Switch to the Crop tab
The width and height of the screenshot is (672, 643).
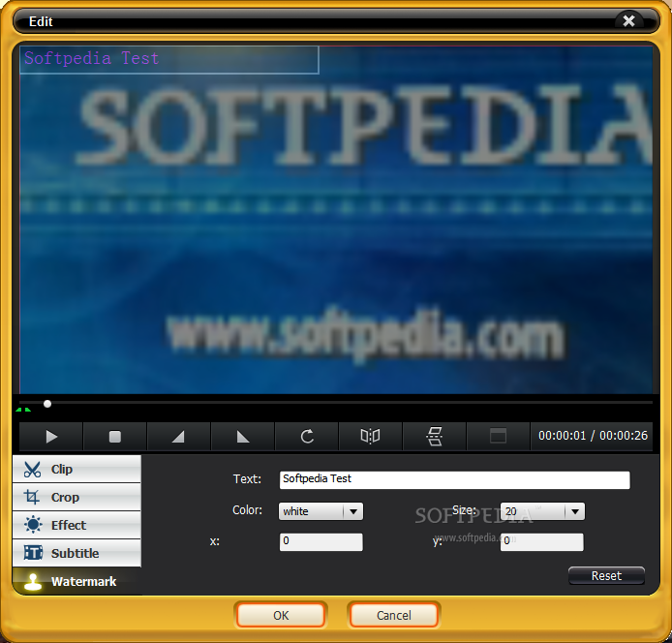76,497
